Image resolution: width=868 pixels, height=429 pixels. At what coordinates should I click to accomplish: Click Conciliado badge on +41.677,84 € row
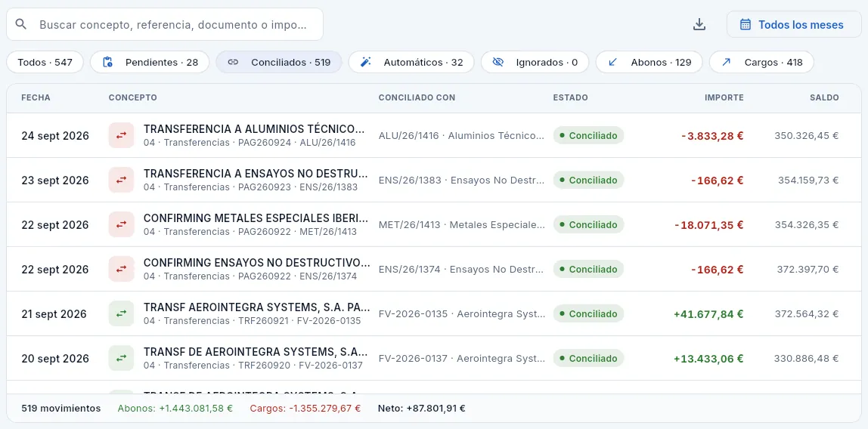pyautogui.click(x=588, y=314)
